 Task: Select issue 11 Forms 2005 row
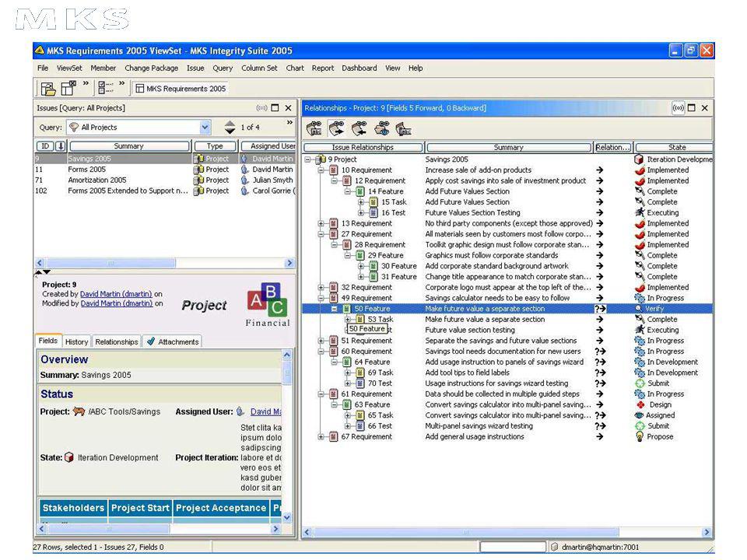(165, 170)
